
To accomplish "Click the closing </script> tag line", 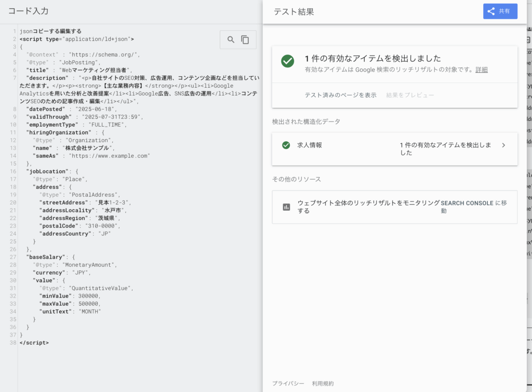I will coord(34,343).
